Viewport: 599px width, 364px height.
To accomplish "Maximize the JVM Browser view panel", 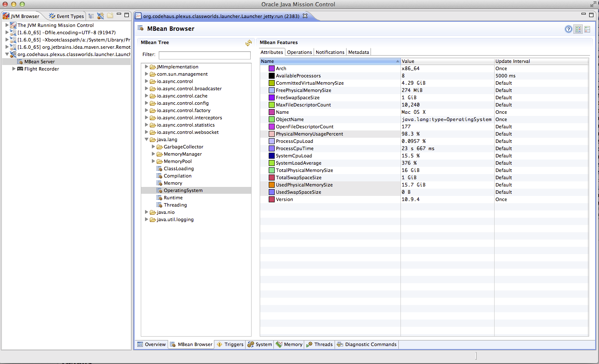I will (127, 16).
